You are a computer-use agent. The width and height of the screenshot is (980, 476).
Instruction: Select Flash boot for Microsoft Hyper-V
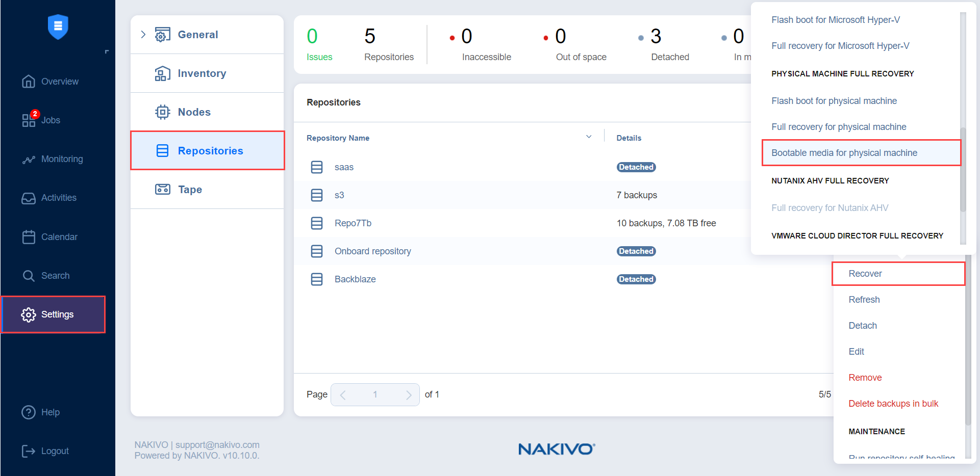coord(836,20)
